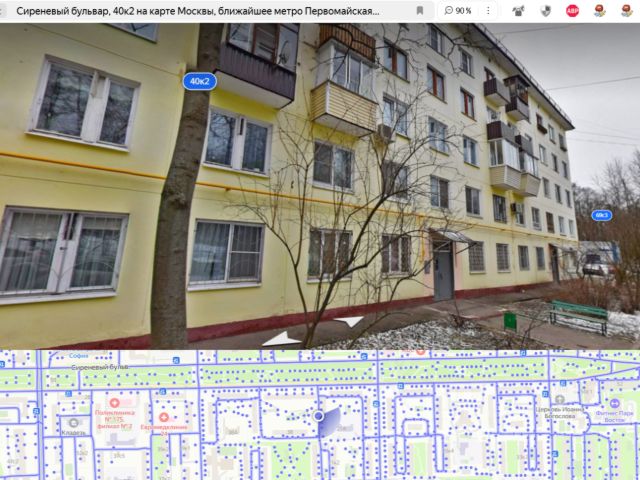640x480 pixels.
Task: Select the 40к2 house label in the panorama
Action: (200, 81)
